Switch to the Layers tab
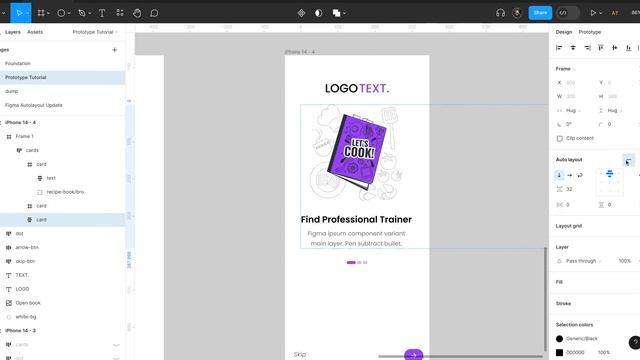 pos(13,32)
